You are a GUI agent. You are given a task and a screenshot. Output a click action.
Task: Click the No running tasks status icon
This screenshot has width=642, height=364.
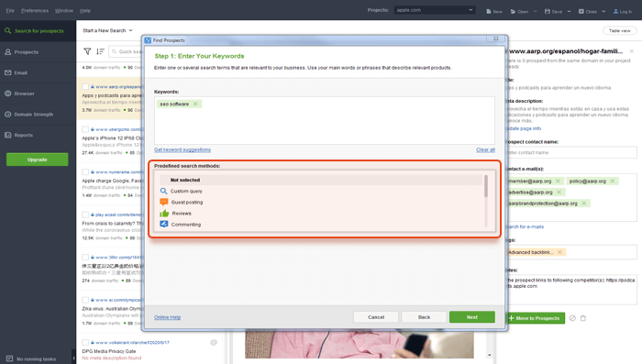point(9,358)
